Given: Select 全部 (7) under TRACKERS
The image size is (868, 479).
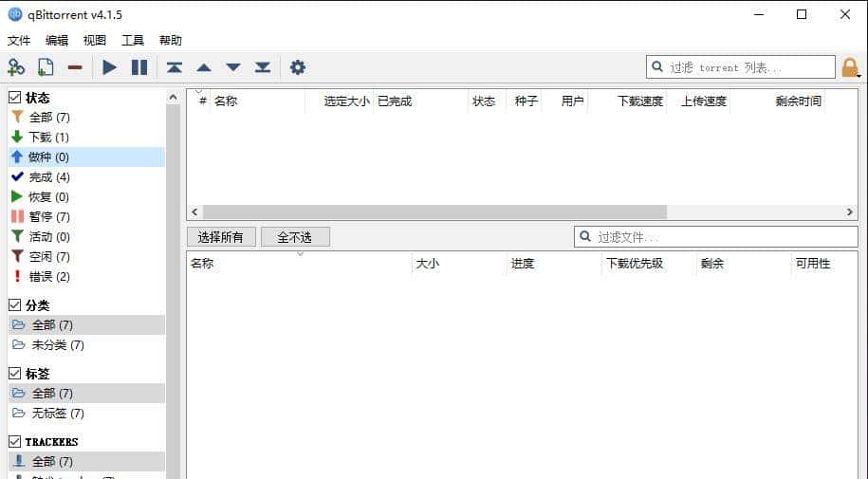Looking at the screenshot, I should click(87, 461).
